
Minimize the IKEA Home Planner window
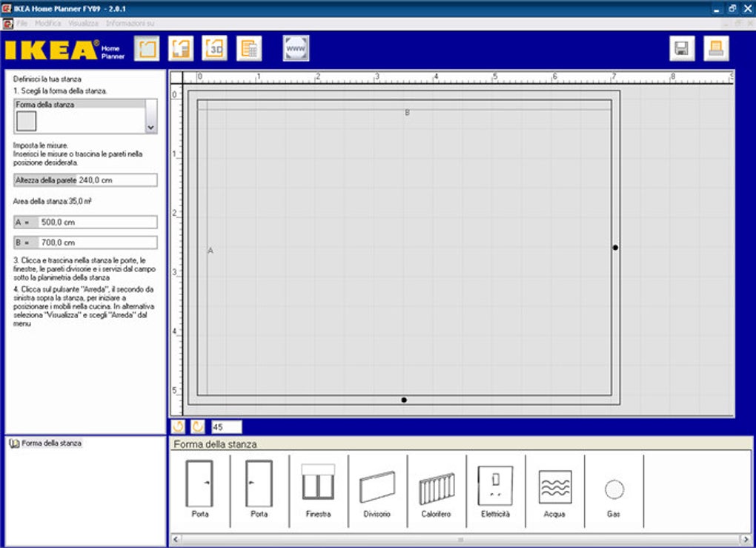(717, 9)
